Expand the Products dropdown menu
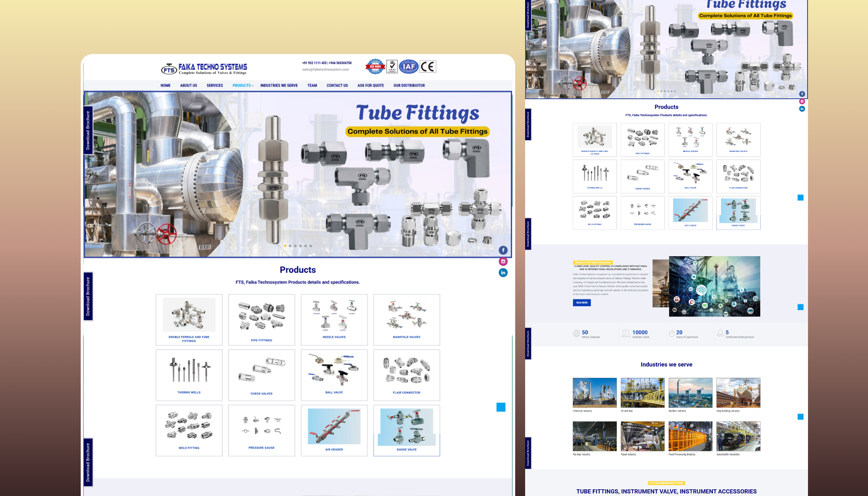This screenshot has width=868, height=496. [243, 86]
